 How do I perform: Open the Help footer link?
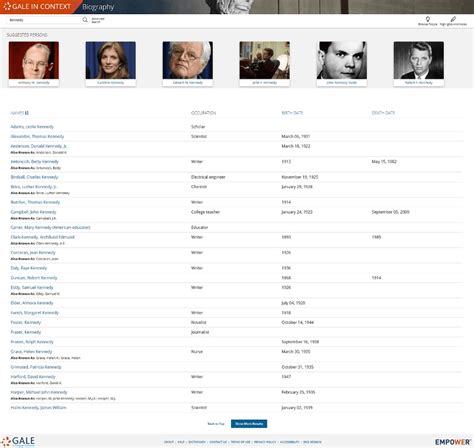pos(181,442)
